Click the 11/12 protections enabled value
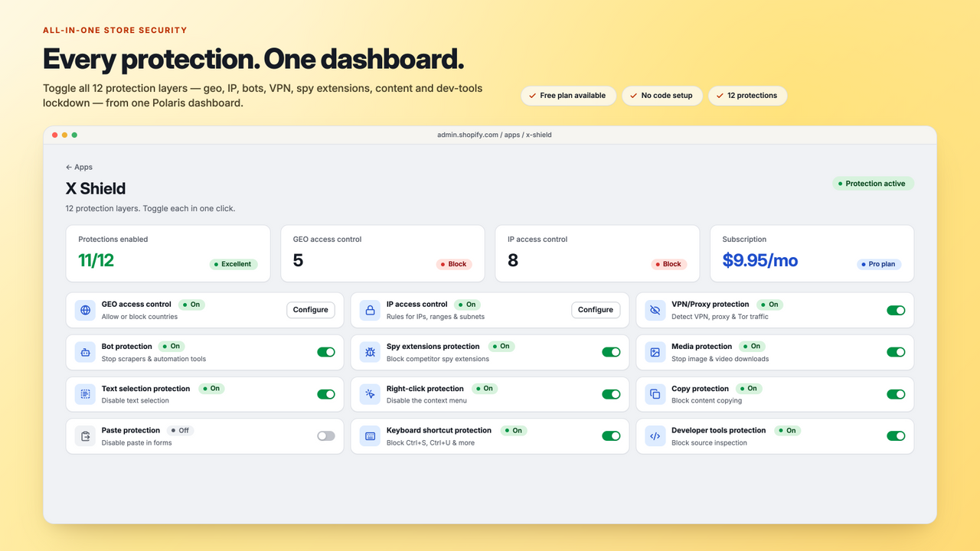The width and height of the screenshot is (980, 551). coord(96,260)
